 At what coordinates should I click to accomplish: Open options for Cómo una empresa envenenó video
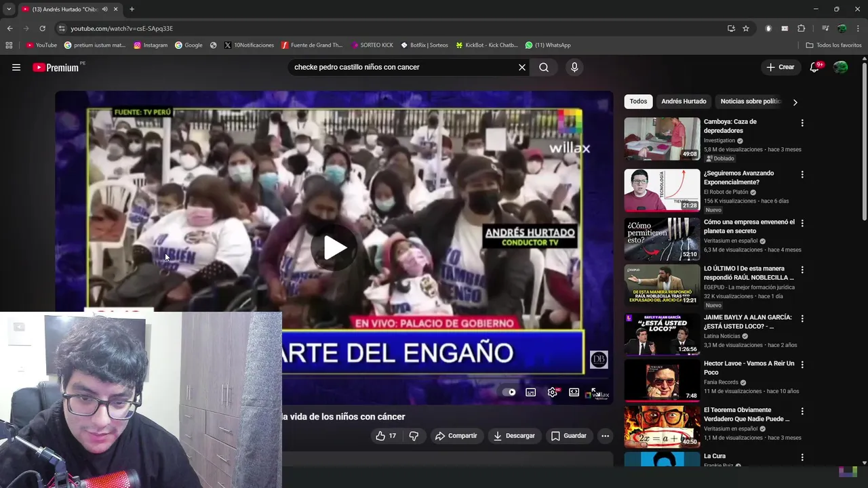point(802,224)
